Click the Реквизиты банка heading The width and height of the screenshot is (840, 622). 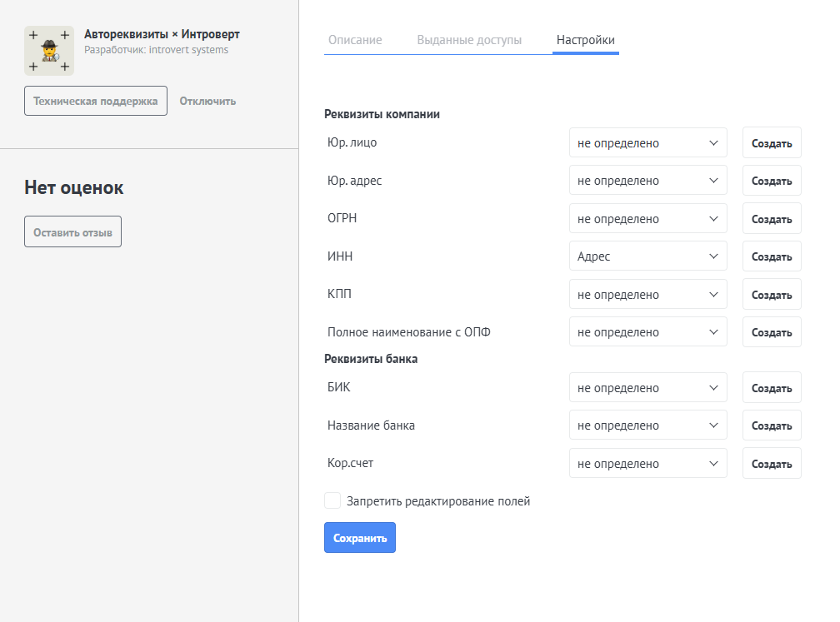point(371,359)
